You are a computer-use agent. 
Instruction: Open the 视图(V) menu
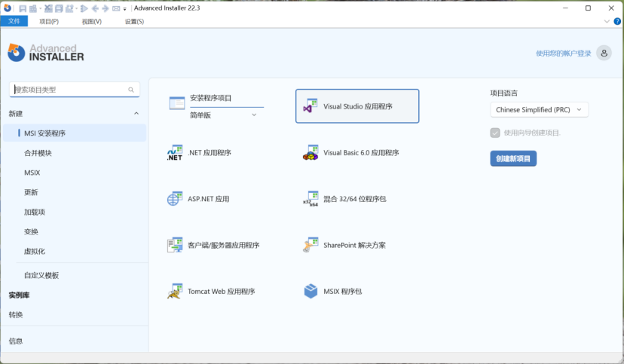coord(91,22)
